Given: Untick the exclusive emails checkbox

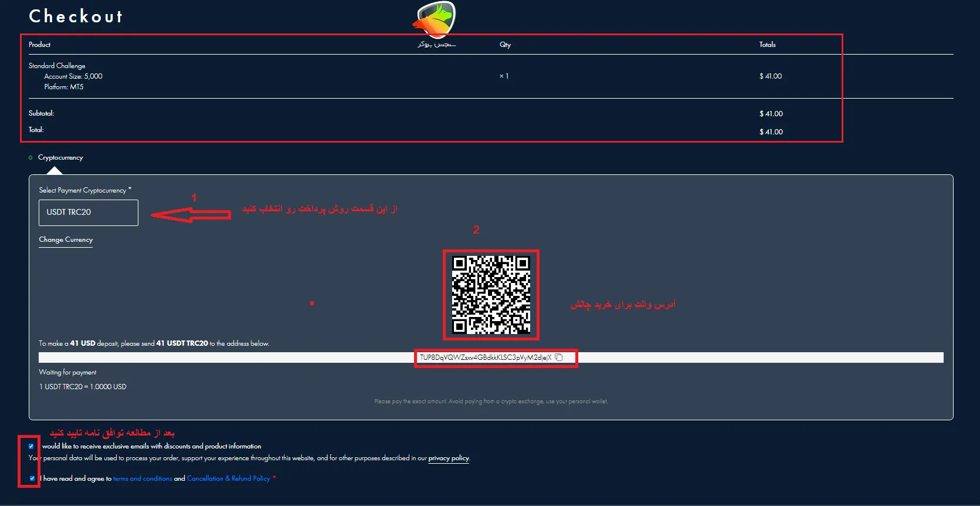Looking at the screenshot, I should (x=31, y=446).
